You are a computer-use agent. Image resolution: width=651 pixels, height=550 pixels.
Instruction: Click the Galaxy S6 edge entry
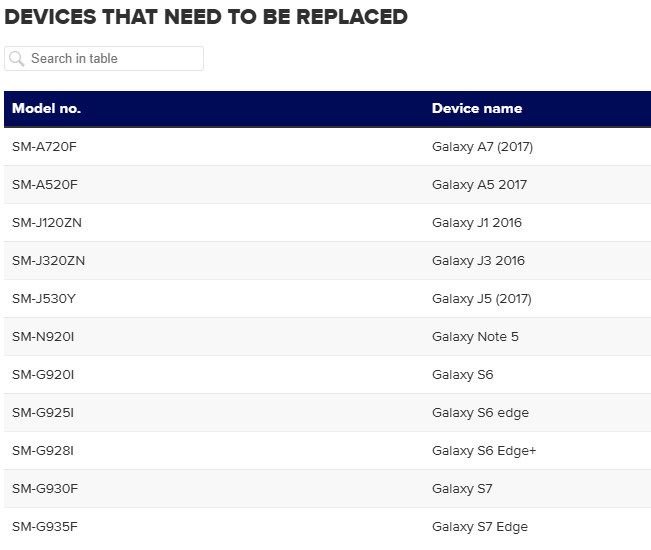tap(480, 413)
